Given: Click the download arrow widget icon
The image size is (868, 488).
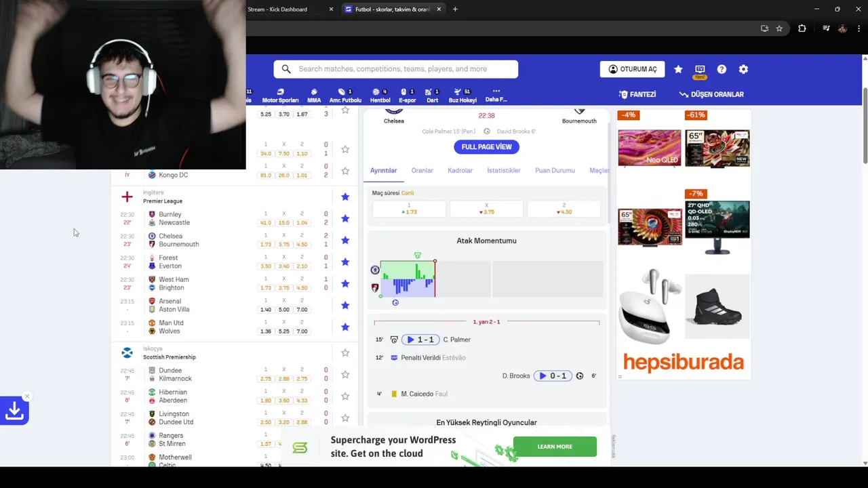Looking at the screenshot, I should click(14, 411).
